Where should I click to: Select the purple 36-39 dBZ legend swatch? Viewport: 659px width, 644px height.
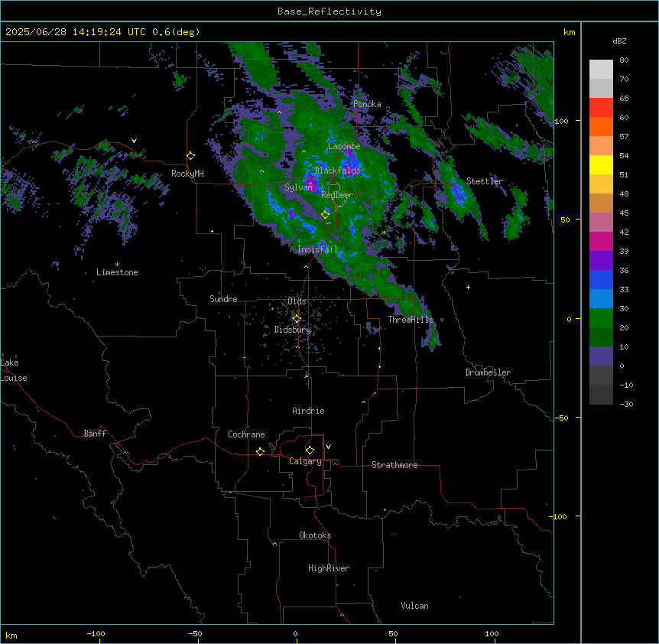(601, 261)
